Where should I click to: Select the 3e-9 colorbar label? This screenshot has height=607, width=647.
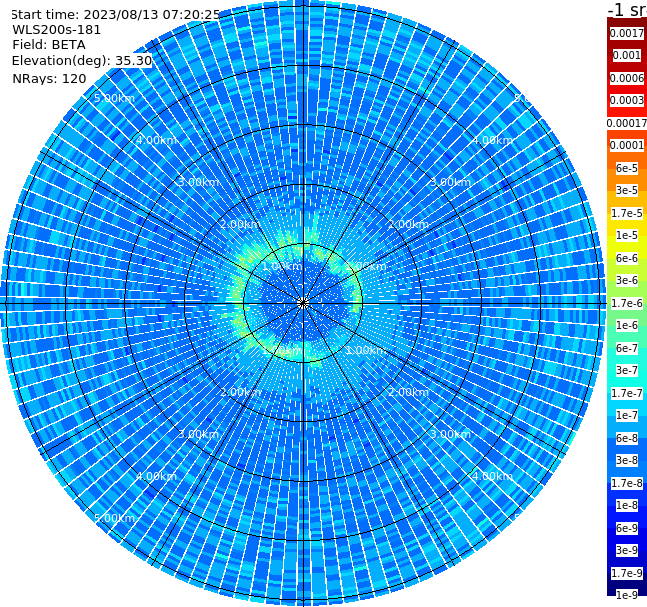point(627,550)
